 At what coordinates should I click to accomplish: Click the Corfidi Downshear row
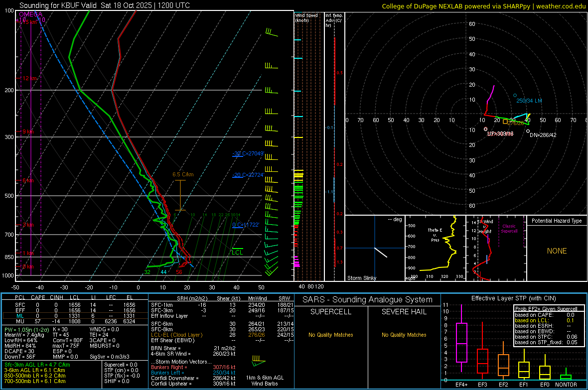pos(193,378)
